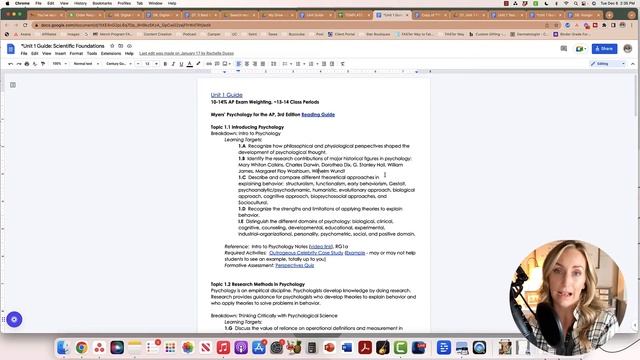Open the Google account avatar
The image size is (640, 360).
pos(628,49)
